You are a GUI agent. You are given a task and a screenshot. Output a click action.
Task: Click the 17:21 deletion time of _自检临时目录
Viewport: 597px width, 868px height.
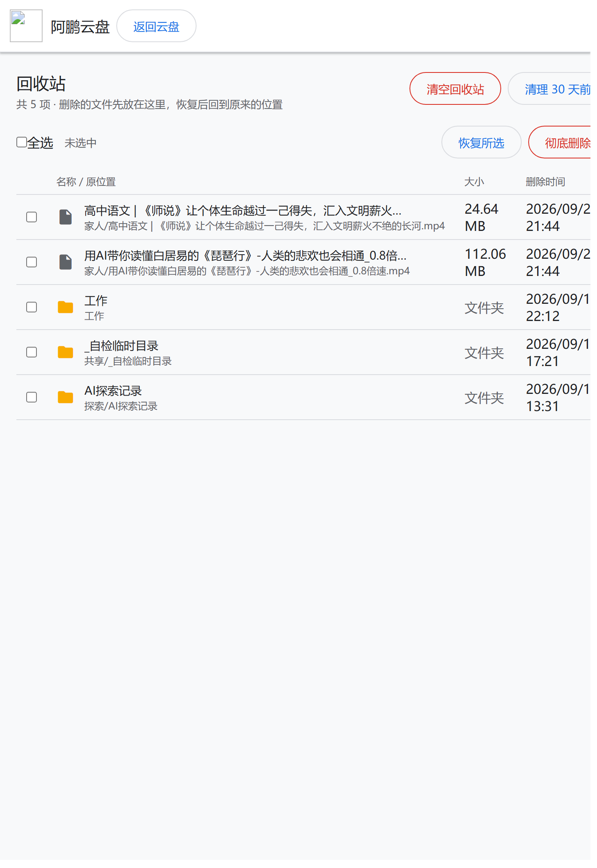543,361
